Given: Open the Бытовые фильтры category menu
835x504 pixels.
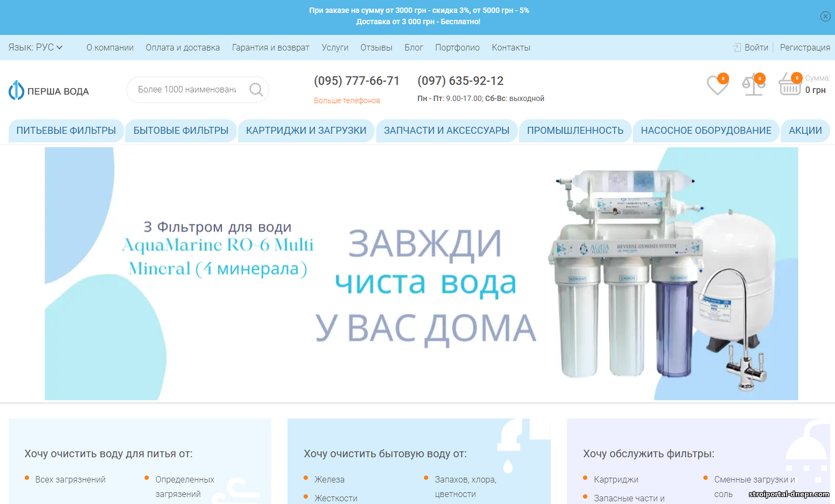Looking at the screenshot, I should click(x=181, y=131).
